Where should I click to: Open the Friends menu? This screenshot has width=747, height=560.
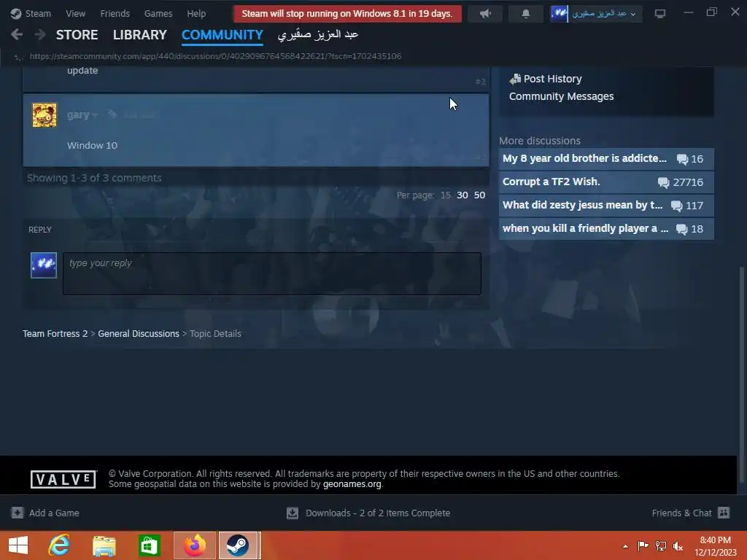(x=115, y=13)
